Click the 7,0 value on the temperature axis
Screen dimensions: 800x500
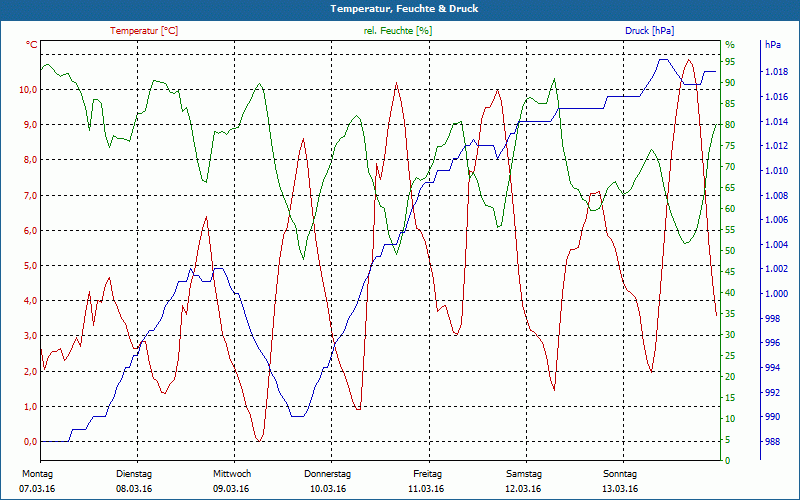click(x=31, y=195)
